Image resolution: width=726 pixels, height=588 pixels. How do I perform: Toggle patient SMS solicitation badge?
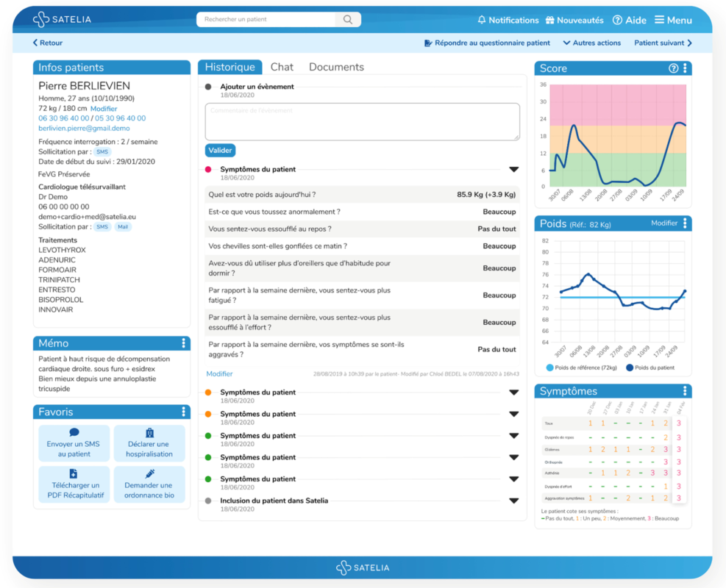[102, 151]
